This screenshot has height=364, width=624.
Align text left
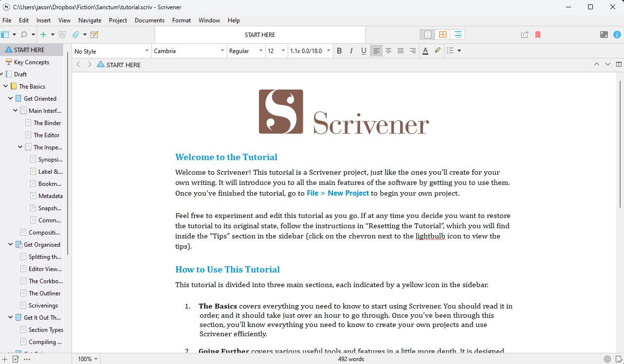[376, 51]
